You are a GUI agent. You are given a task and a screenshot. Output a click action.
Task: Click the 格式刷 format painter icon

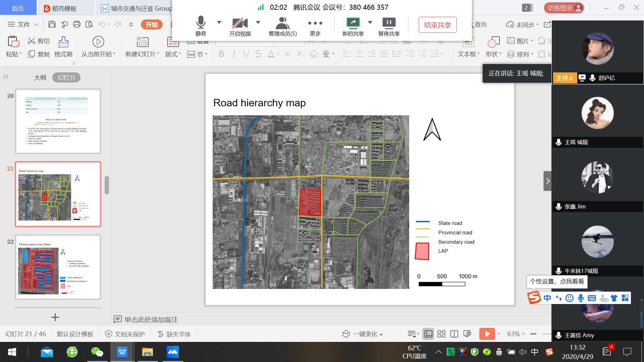pyautogui.click(x=63, y=42)
